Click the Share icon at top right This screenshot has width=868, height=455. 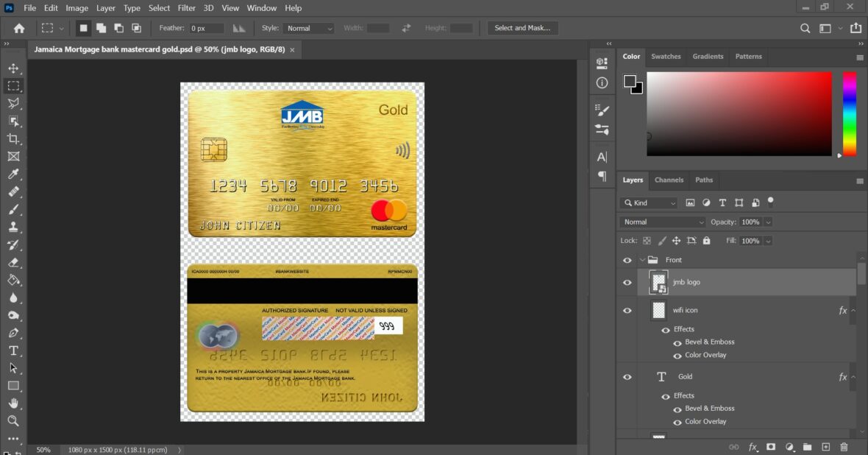click(x=855, y=28)
